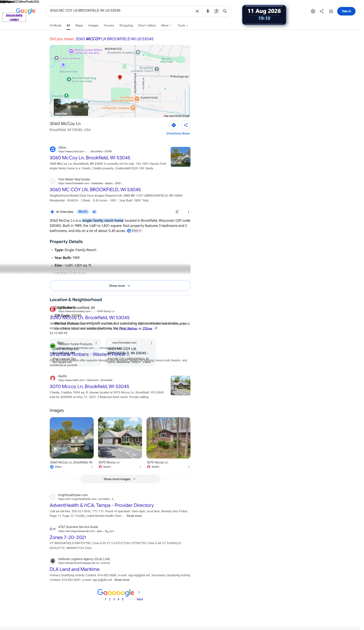
Task: Switch AI Overview language with Telugu chip
Action: click(83, 212)
